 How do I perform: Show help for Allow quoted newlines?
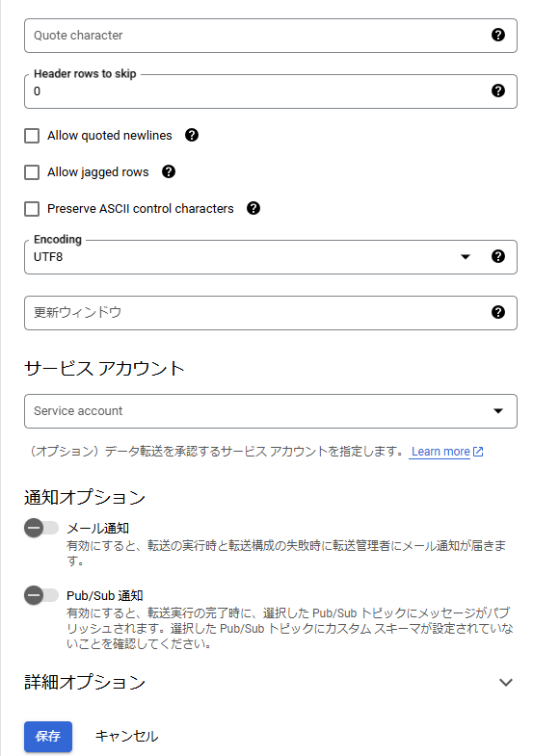pos(192,135)
